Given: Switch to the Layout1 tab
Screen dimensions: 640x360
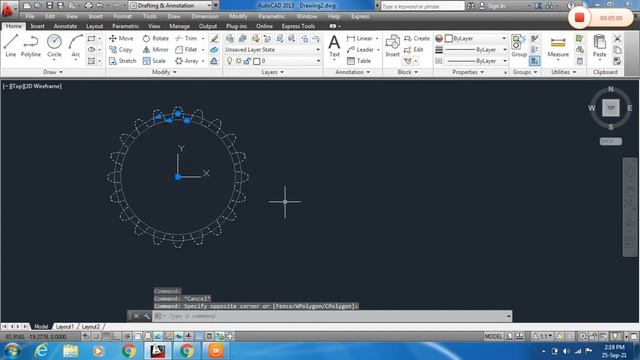Looking at the screenshot, I should pos(64,327).
